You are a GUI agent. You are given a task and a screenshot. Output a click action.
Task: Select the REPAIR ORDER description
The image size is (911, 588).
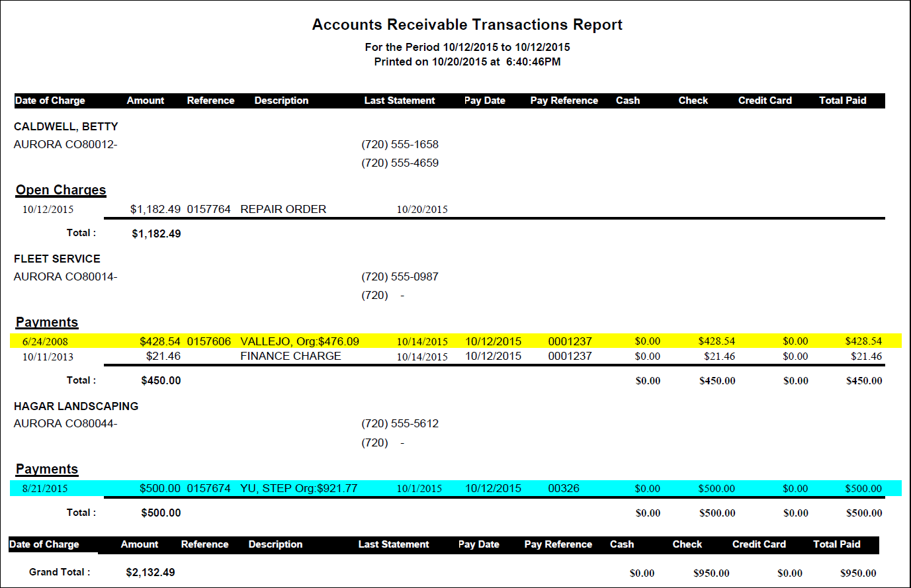283,209
